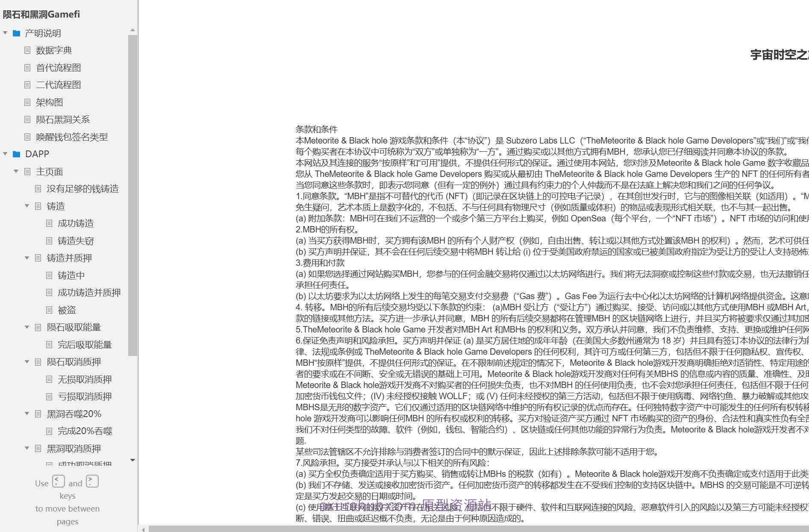Click the 陨石和黑洞Gamefi project title
Screen dimensions: 809x532
(x=41, y=14)
